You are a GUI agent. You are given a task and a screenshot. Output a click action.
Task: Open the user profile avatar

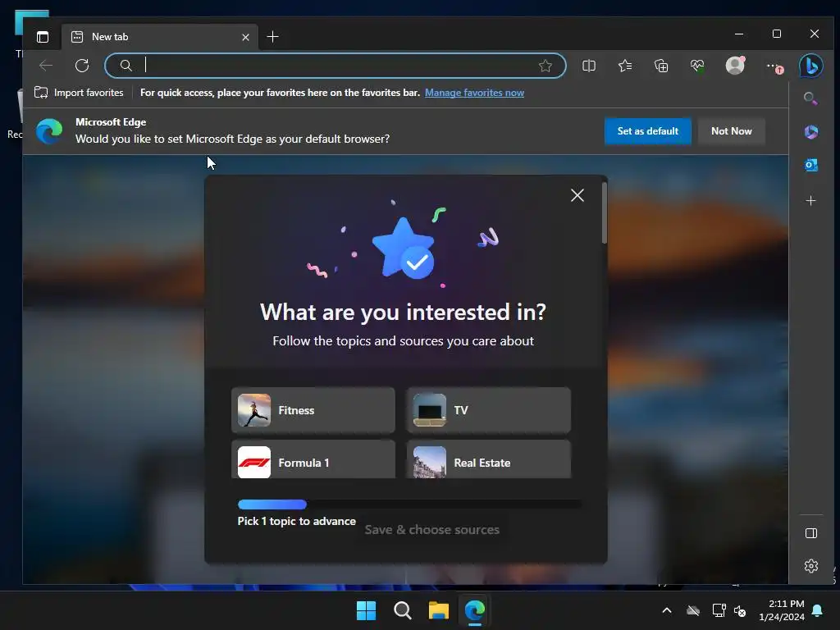(x=735, y=66)
